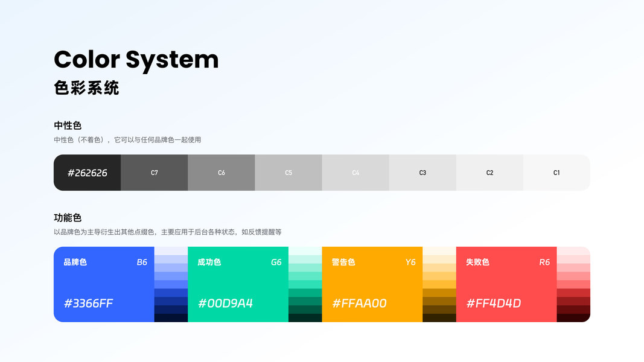Pick the lightest green tint in success shades
The width and height of the screenshot is (644, 362).
(x=305, y=251)
